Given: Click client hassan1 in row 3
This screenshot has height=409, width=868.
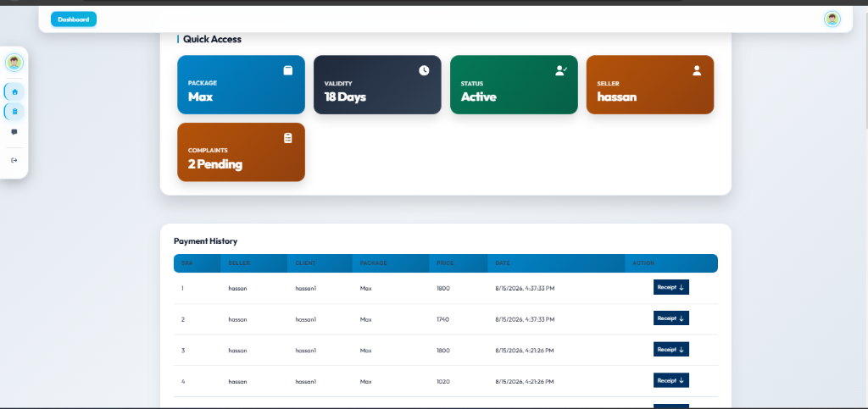Looking at the screenshot, I should click(x=305, y=351).
